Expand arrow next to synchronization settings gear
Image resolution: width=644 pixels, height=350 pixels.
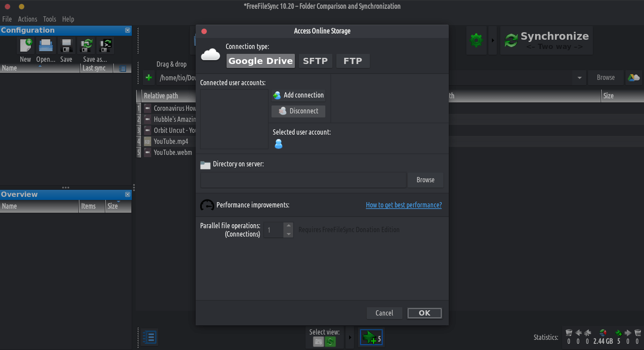[x=493, y=41]
